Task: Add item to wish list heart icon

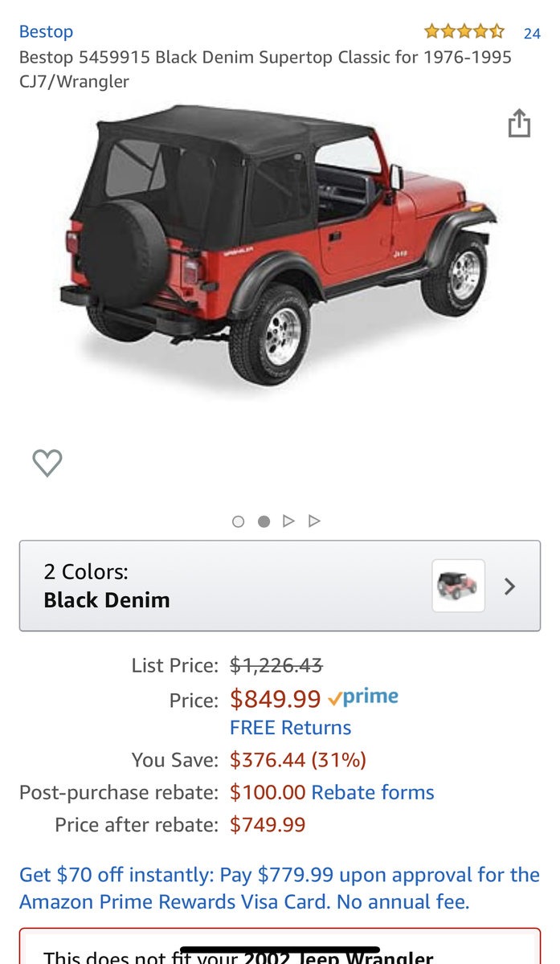Action: 47,463
